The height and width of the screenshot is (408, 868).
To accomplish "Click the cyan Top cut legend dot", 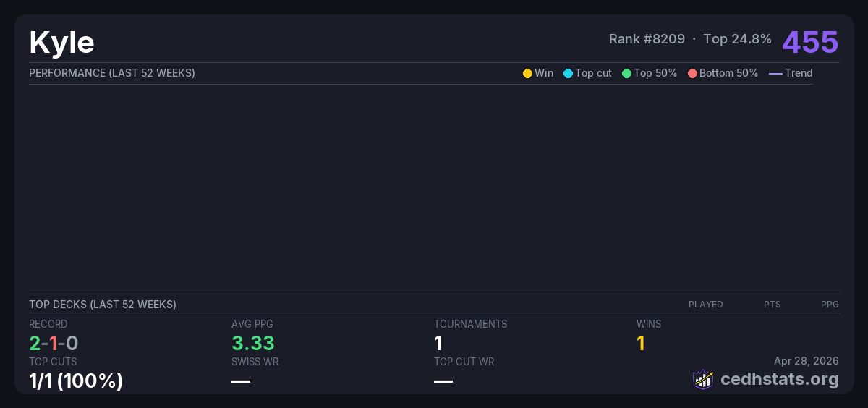I will [568, 73].
